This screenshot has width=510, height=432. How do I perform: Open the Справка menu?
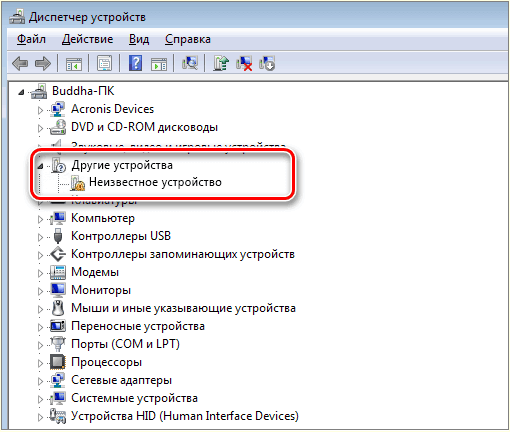188,39
